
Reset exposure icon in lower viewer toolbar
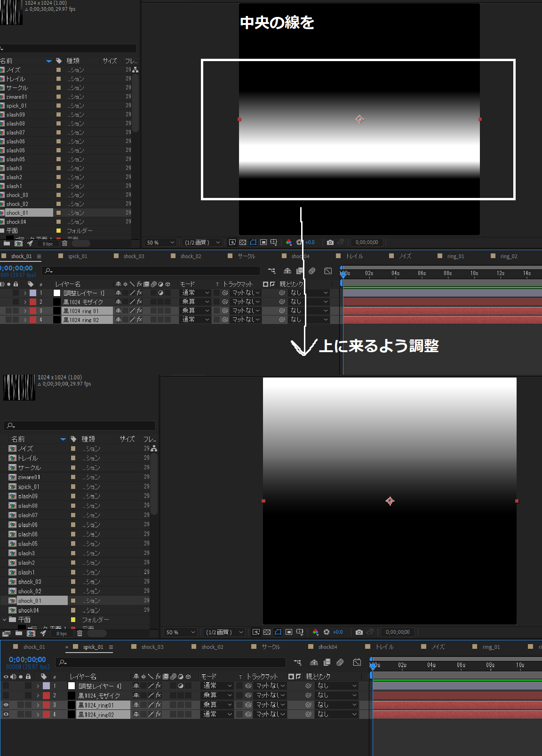click(327, 632)
